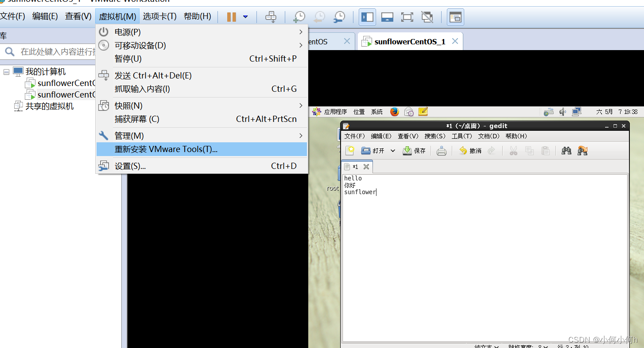This screenshot has height=348, width=644.
Task: Open VMware 查看(V) menu in top bar
Action: [x=78, y=16]
